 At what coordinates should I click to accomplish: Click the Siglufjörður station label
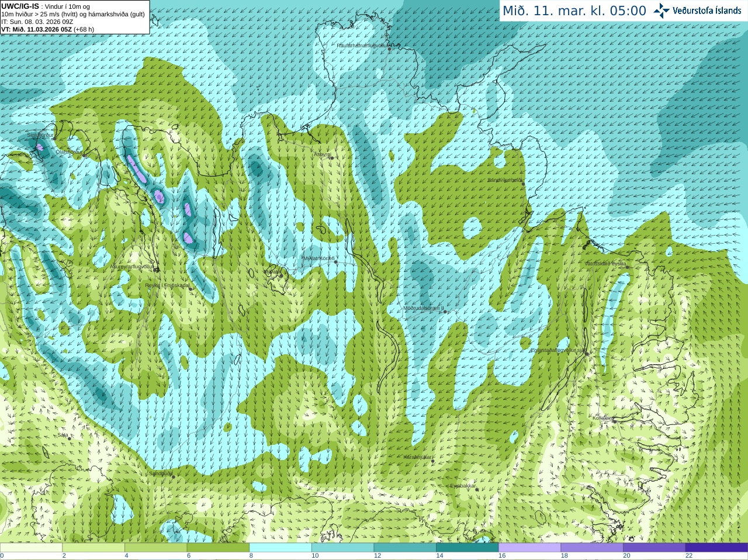coord(40,135)
